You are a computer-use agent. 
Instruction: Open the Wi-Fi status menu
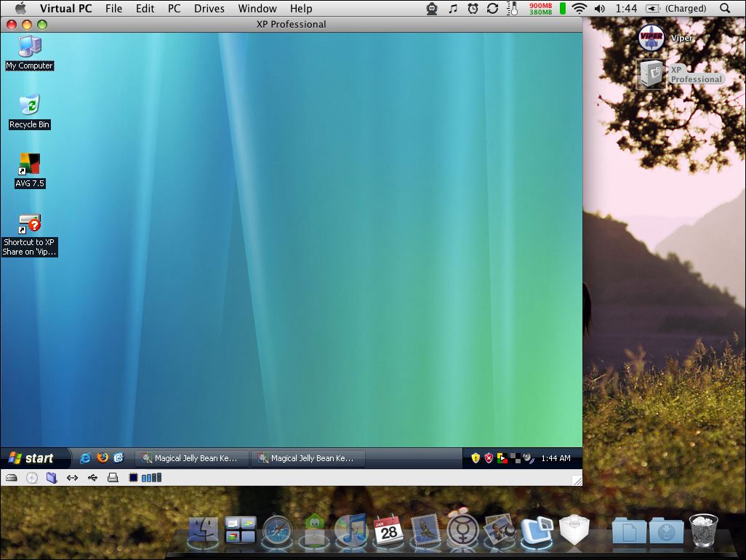[x=579, y=9]
